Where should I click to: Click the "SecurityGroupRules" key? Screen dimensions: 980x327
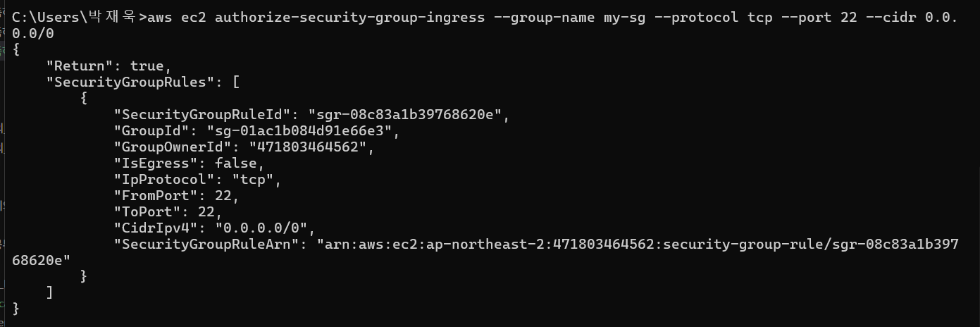coord(132,82)
